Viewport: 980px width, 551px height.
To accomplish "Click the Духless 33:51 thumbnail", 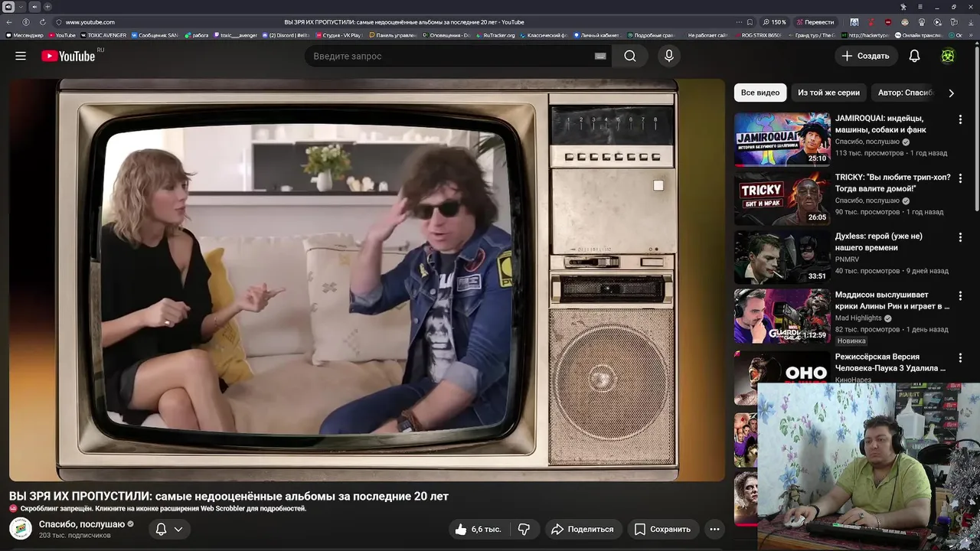I will pyautogui.click(x=782, y=257).
